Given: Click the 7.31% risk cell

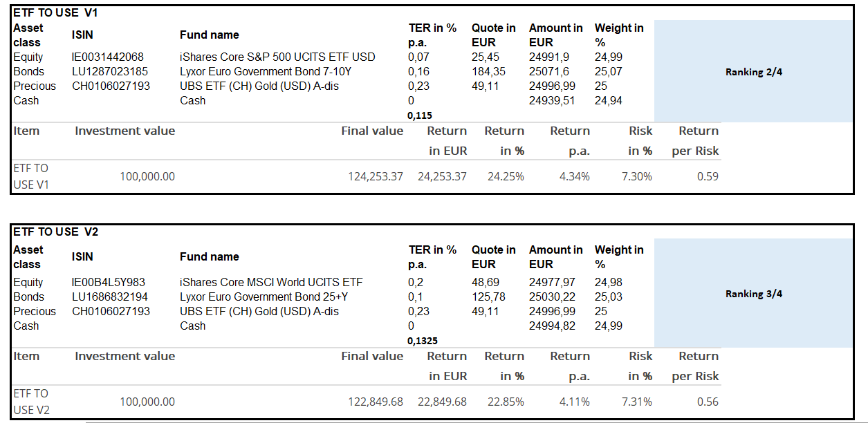Looking at the screenshot, I should click(x=636, y=402).
